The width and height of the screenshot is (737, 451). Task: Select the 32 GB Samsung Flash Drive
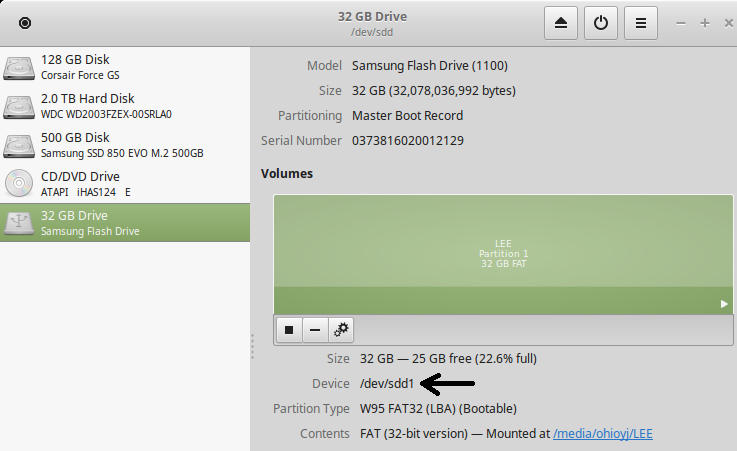pyautogui.click(x=125, y=223)
